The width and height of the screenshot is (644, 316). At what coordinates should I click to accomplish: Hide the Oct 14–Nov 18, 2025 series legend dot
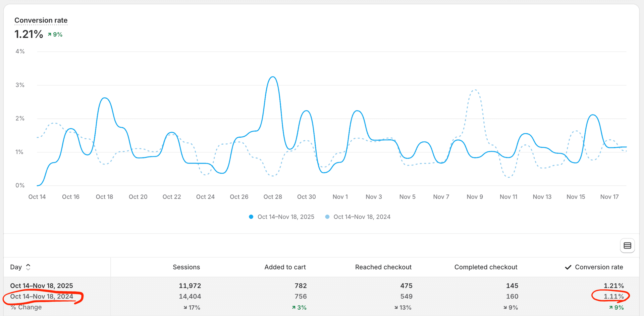(251, 217)
